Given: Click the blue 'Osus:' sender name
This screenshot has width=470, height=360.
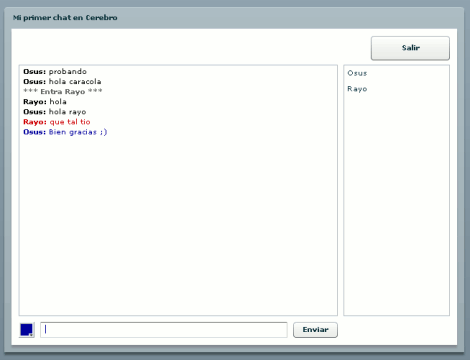Looking at the screenshot, I should (34, 132).
